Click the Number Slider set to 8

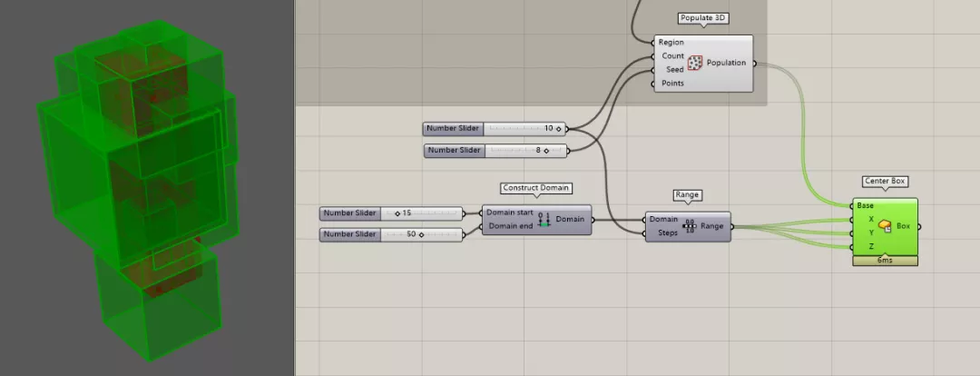point(495,150)
